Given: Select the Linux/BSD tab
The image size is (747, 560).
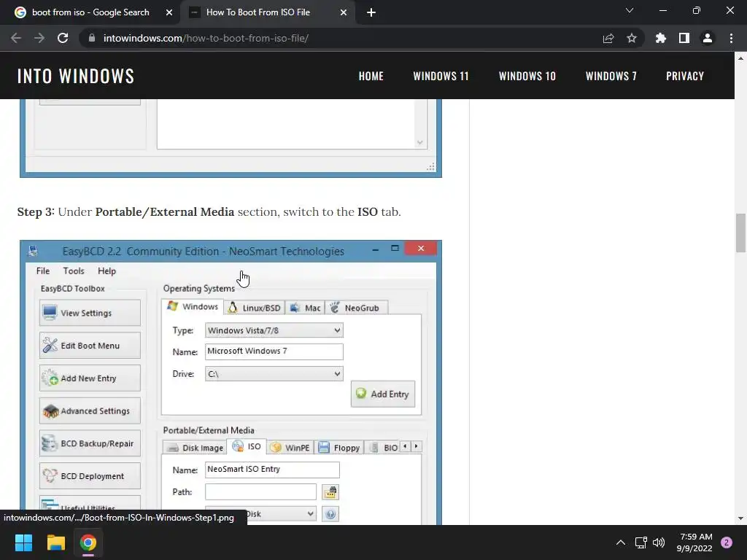Looking at the screenshot, I should (255, 308).
